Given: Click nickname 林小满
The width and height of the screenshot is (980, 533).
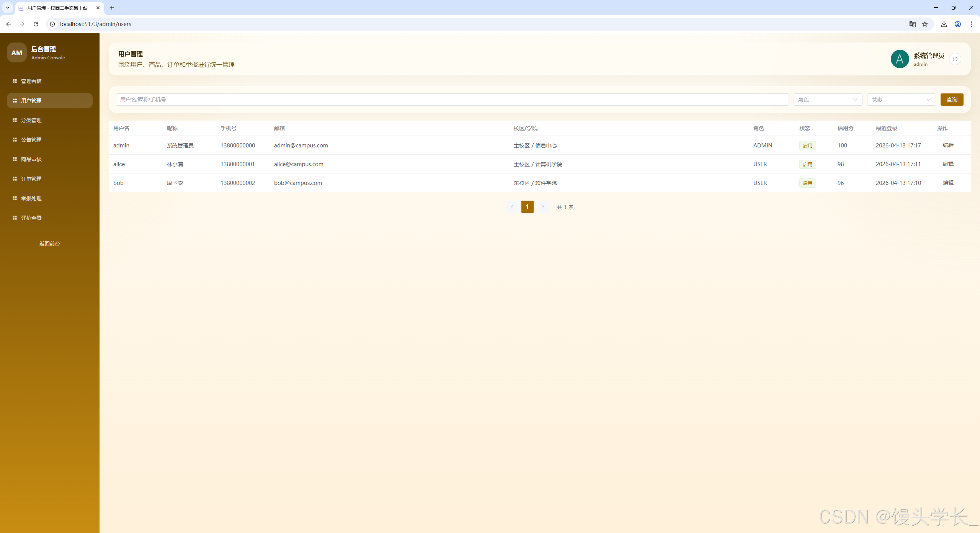Looking at the screenshot, I should click(175, 164).
